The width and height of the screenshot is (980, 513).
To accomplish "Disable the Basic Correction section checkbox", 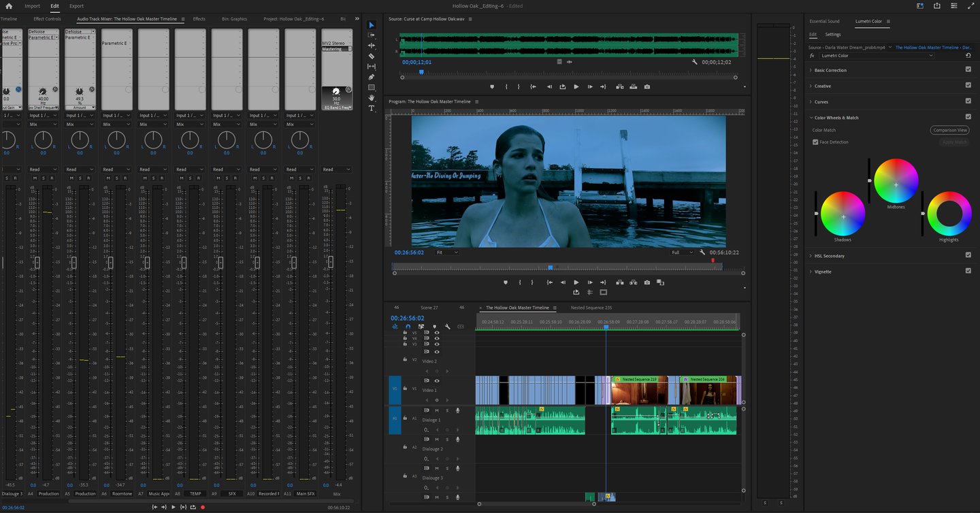I will 968,70.
